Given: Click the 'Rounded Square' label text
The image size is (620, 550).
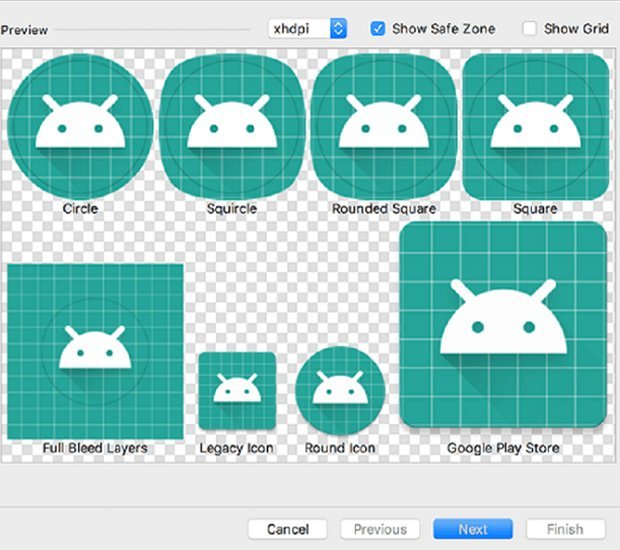Looking at the screenshot, I should [x=384, y=208].
